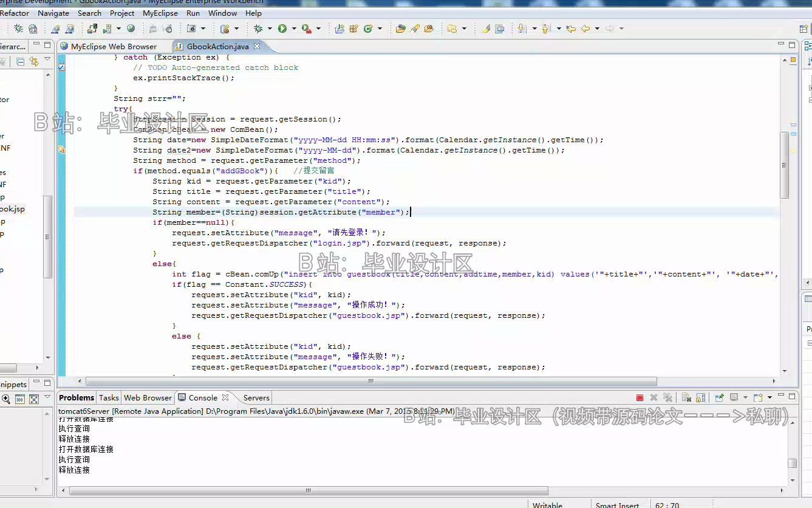The height and width of the screenshot is (508, 812).
Task: Open the Help menu
Action: click(253, 13)
